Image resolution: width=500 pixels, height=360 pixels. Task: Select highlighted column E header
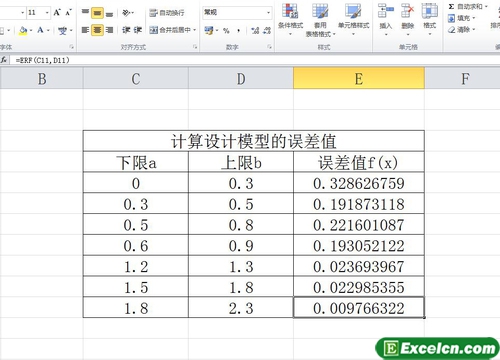point(359,78)
